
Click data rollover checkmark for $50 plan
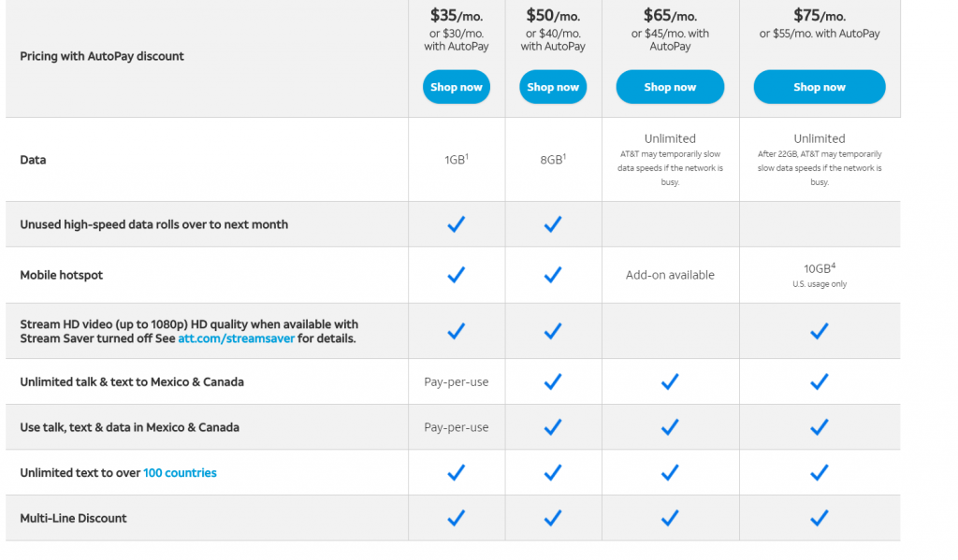tap(553, 224)
